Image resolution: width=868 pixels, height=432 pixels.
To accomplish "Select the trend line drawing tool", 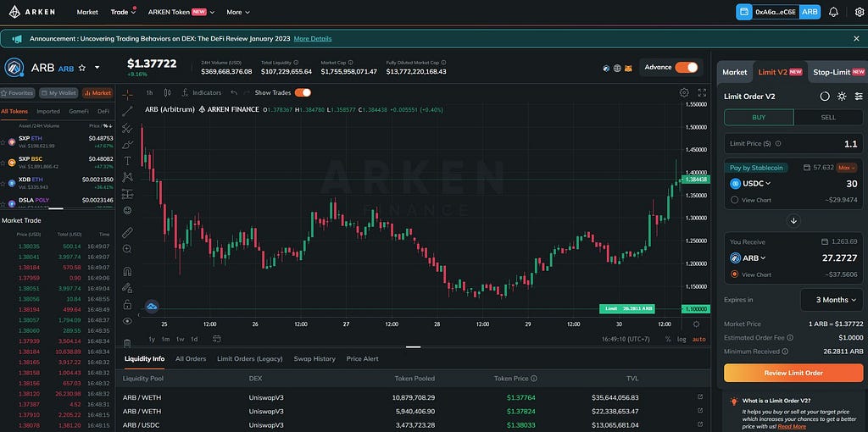I will click(x=127, y=111).
